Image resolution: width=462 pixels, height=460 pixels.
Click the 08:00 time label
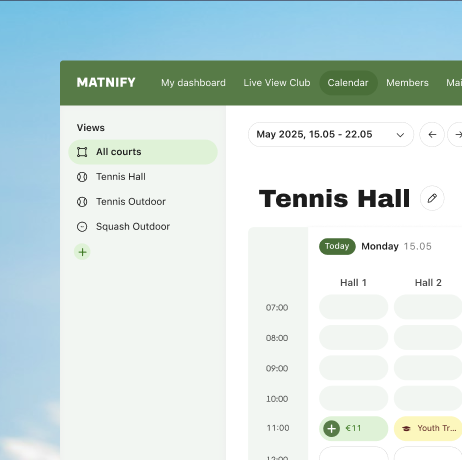tap(277, 338)
